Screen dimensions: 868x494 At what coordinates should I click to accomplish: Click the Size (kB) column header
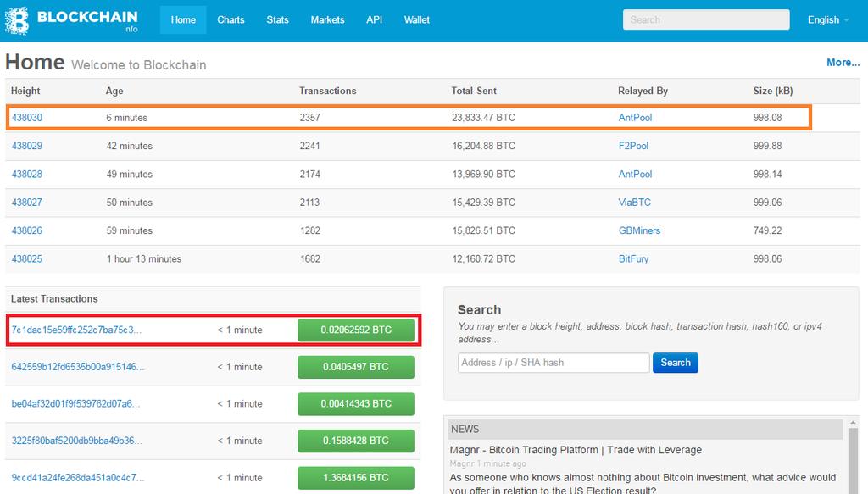click(x=773, y=91)
